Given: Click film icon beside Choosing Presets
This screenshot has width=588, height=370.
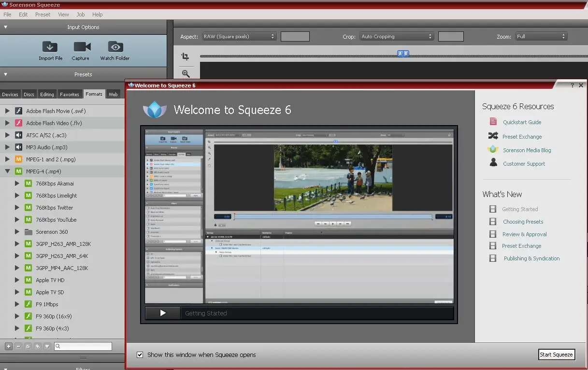Looking at the screenshot, I should coord(493,222).
